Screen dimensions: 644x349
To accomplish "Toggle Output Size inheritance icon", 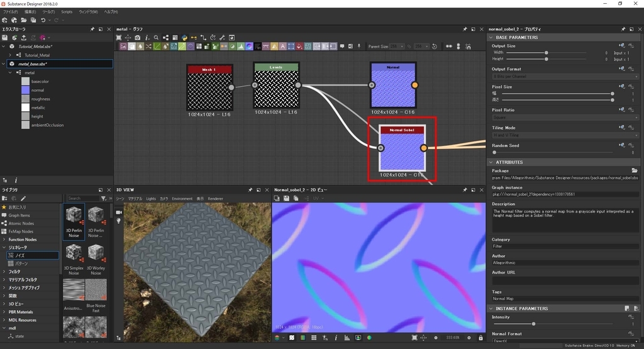I will coord(622,45).
